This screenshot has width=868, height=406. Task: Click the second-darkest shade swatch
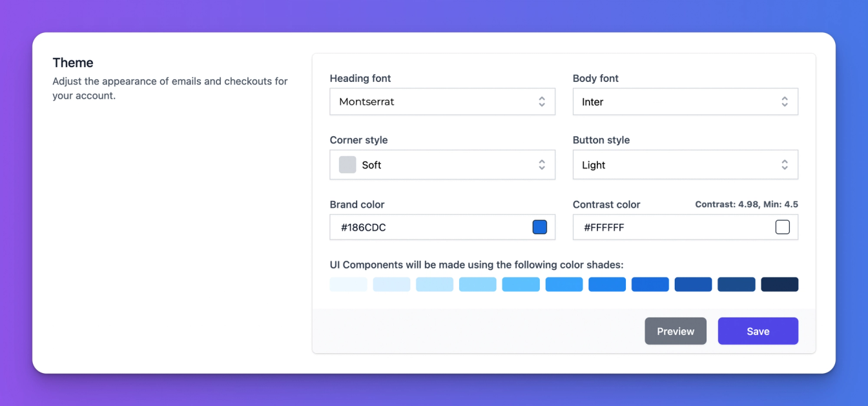(x=736, y=285)
